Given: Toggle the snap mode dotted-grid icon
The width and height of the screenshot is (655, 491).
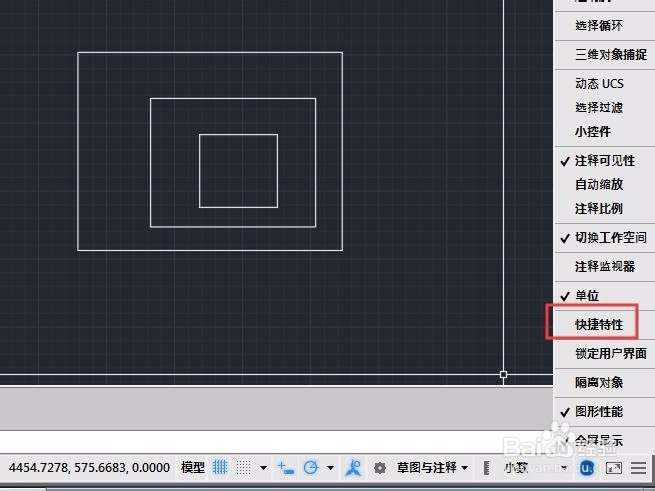Looking at the screenshot, I should 244,467.
